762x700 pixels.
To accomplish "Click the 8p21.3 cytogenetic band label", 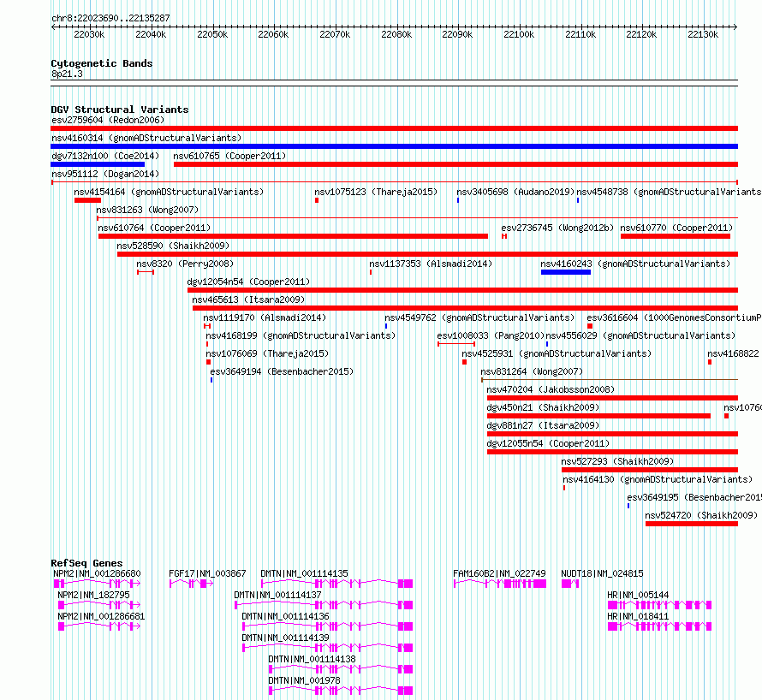I will pyautogui.click(x=67, y=74).
